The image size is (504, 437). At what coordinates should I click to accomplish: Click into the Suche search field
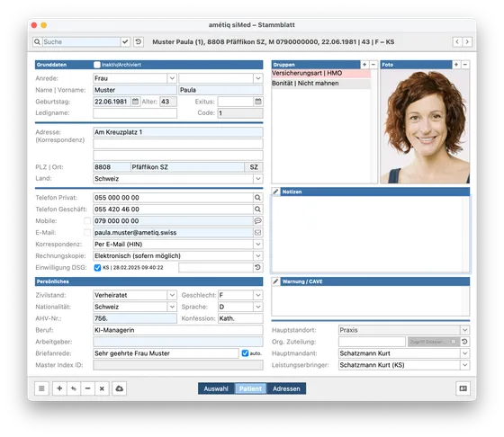click(81, 41)
